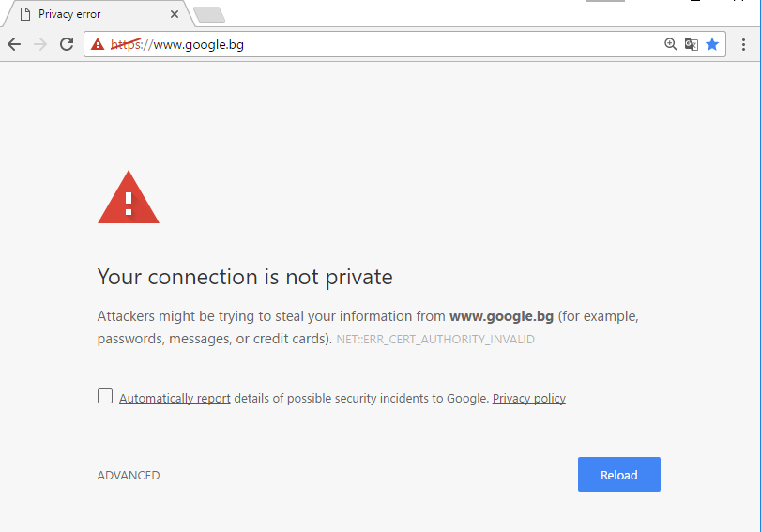Expand the ADVANCED section
761x532 pixels.
129,475
